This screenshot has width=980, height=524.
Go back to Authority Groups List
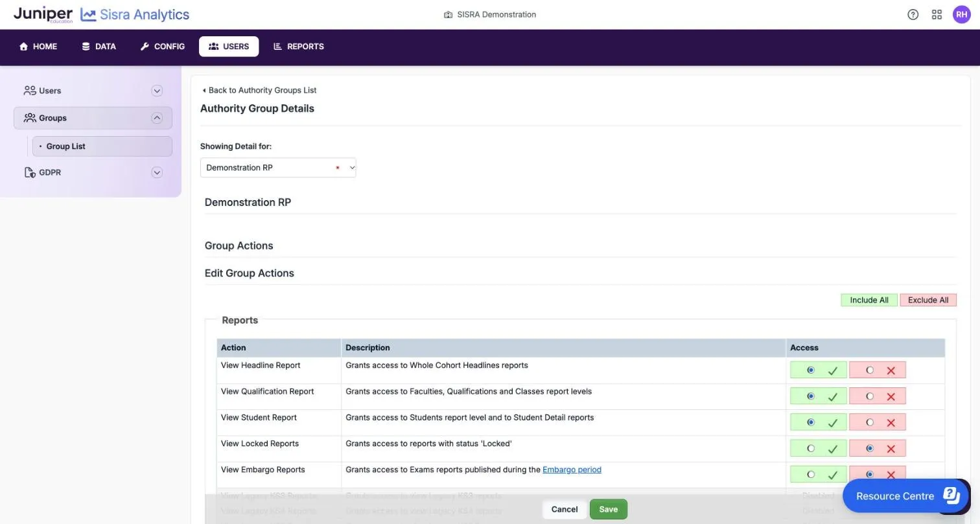point(259,90)
